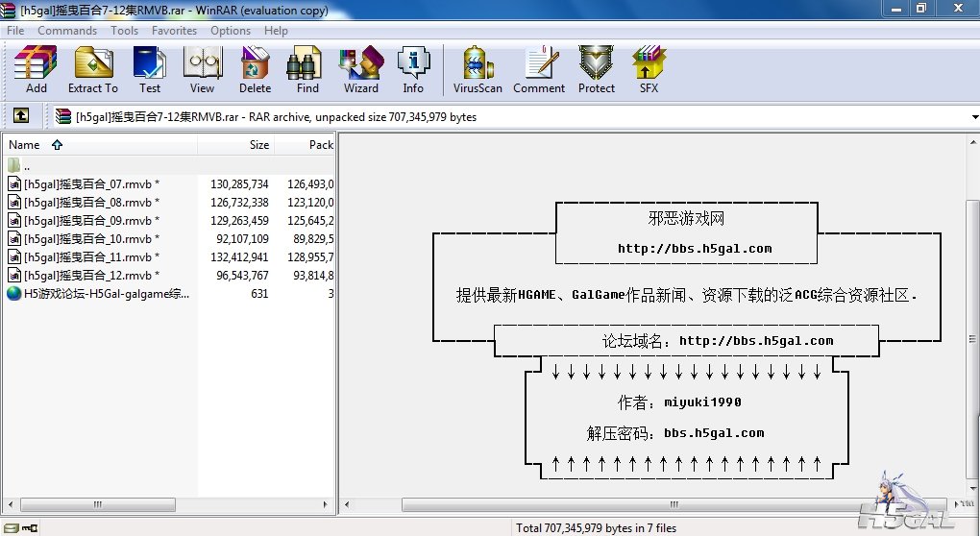Screen dimensions: 980x536
Task: Open the File menu
Action: pyautogui.click(x=15, y=31)
